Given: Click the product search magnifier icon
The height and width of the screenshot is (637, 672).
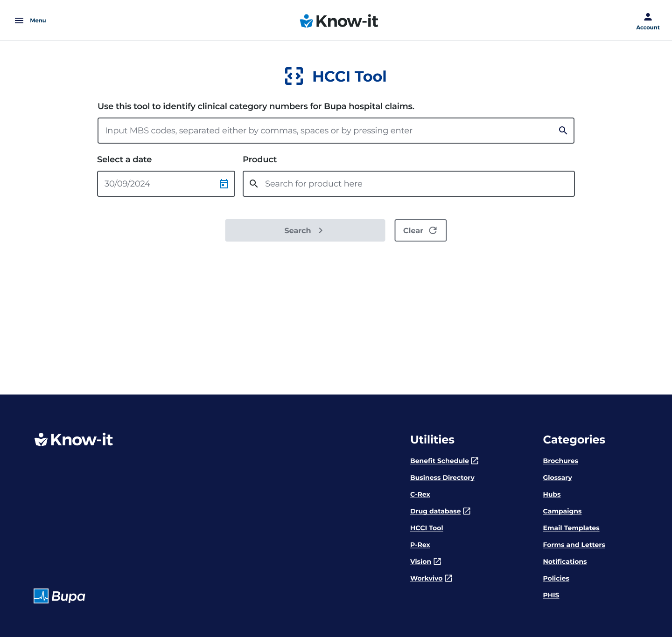Looking at the screenshot, I should pyautogui.click(x=254, y=184).
